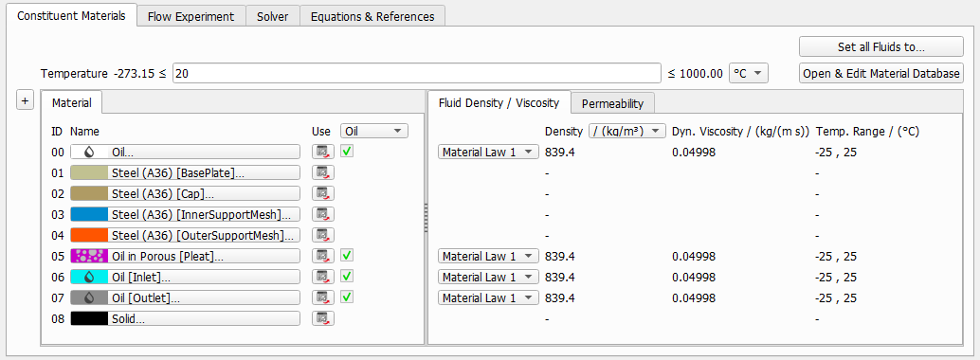Click the edit icon for InnerSupportMesh row
Image resolution: width=980 pixels, height=360 pixels.
(323, 214)
